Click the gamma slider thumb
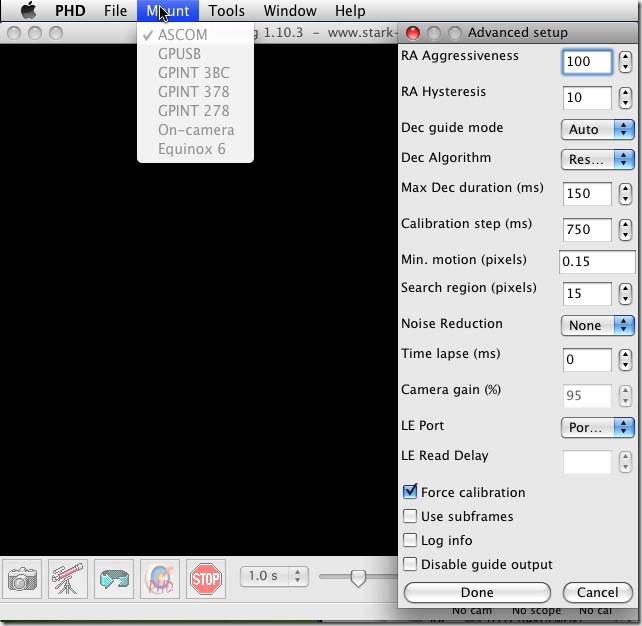Image resolution: width=642 pixels, height=626 pixels. (x=358, y=578)
